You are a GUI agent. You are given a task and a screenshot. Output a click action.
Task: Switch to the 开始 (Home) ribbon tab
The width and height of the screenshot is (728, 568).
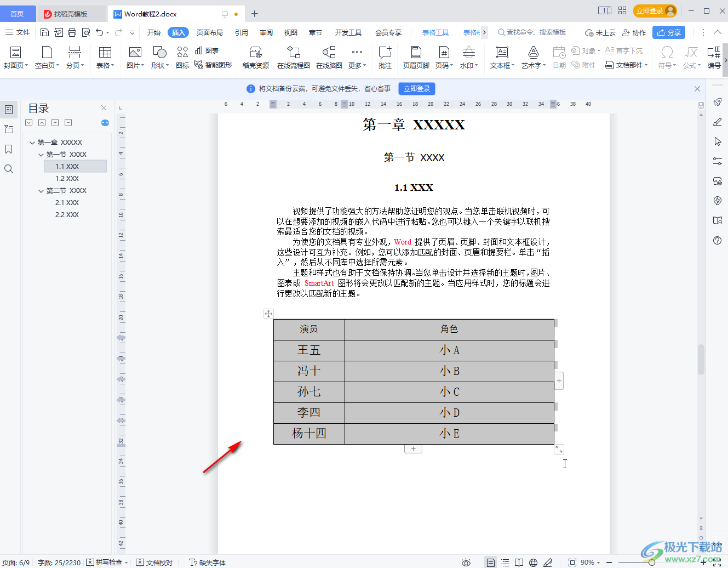(154, 32)
